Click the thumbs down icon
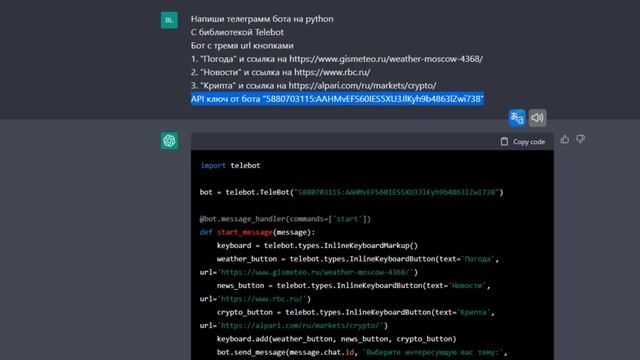Image resolution: width=640 pixels, height=360 pixels. coord(580,140)
